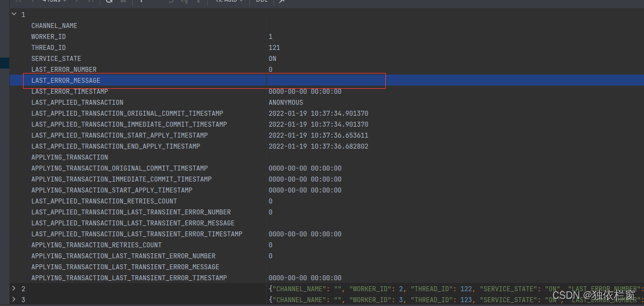This screenshot has width=644, height=306.
Task: Select APPLYING_TRANSACTION_ORIGINAL_COMMIT_TIMESTAMP field name
Action: [119, 168]
